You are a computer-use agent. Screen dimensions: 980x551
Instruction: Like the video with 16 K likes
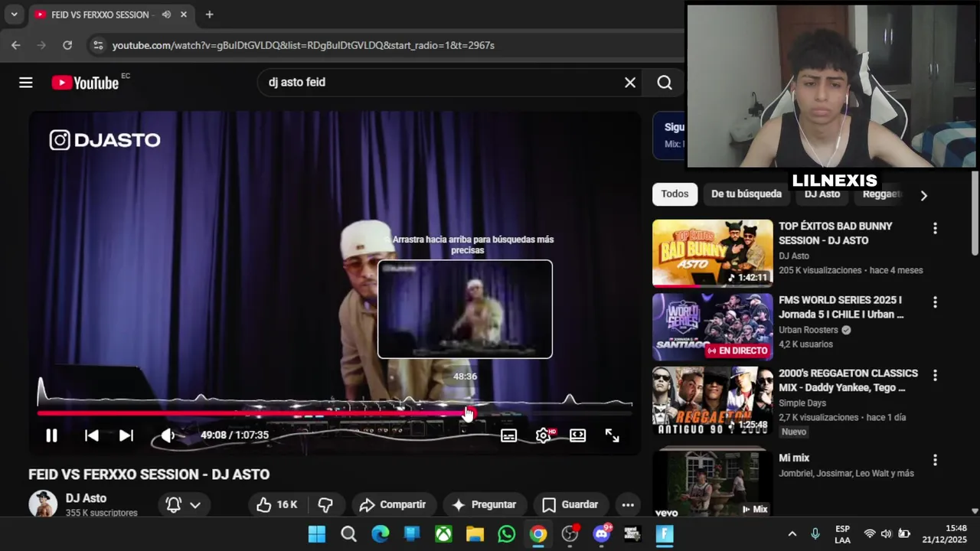pos(276,504)
